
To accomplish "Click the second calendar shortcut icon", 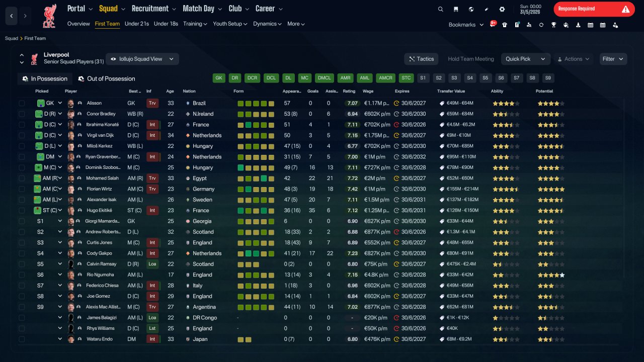I will click(x=603, y=25).
